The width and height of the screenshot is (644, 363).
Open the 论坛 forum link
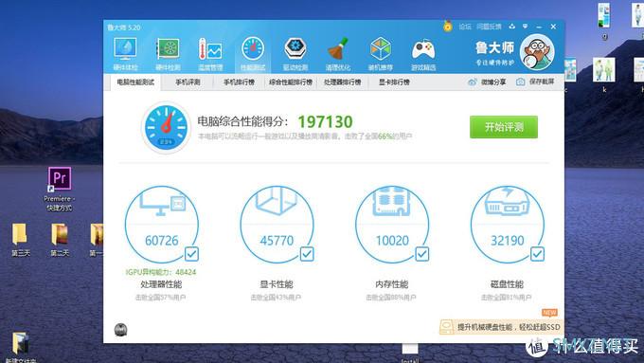(465, 27)
